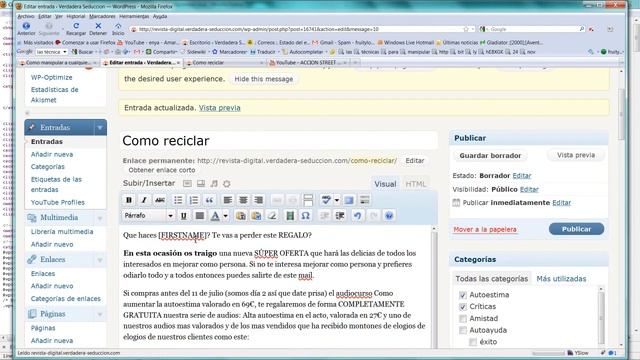Check the Amistad category

[462, 319]
